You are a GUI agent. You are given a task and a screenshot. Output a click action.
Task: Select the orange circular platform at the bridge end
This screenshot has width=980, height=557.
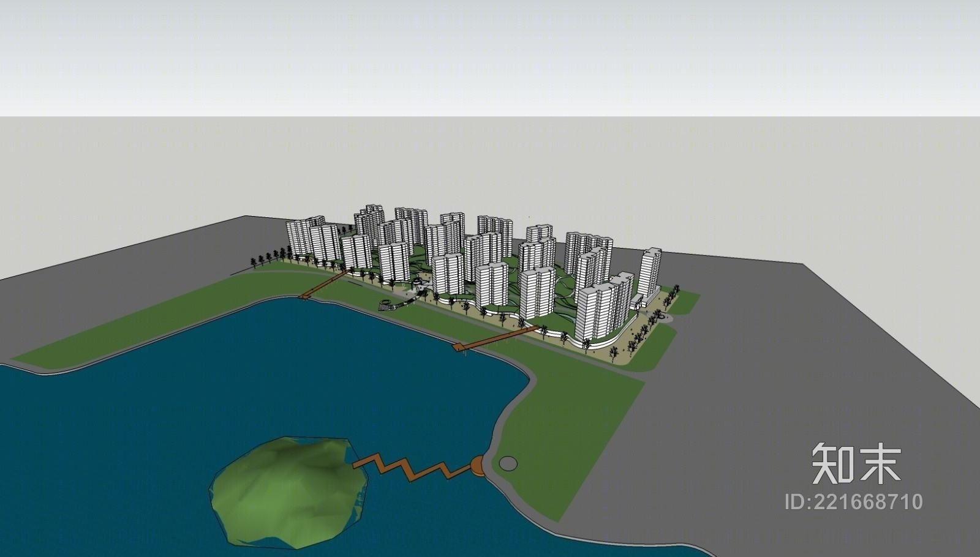[x=477, y=465]
